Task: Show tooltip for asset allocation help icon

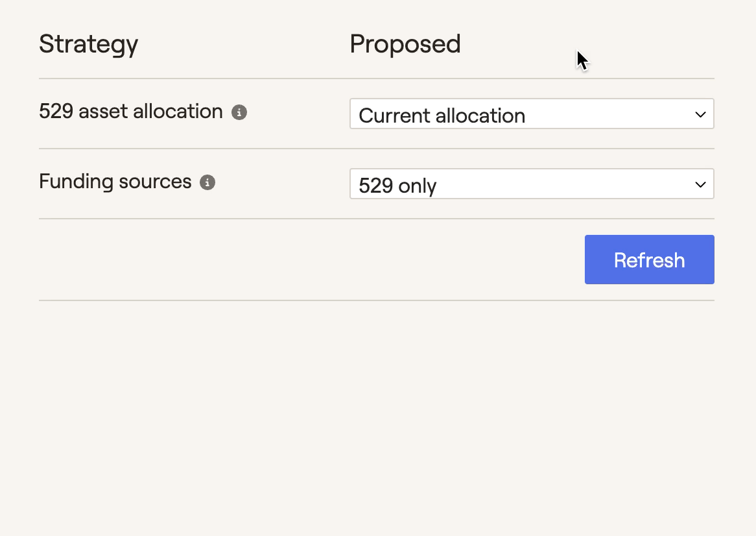Action: (x=239, y=112)
